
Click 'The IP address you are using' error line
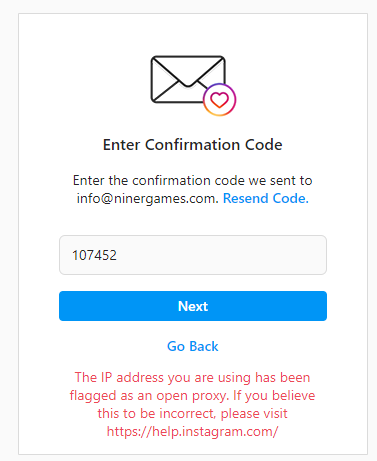[x=157, y=377]
